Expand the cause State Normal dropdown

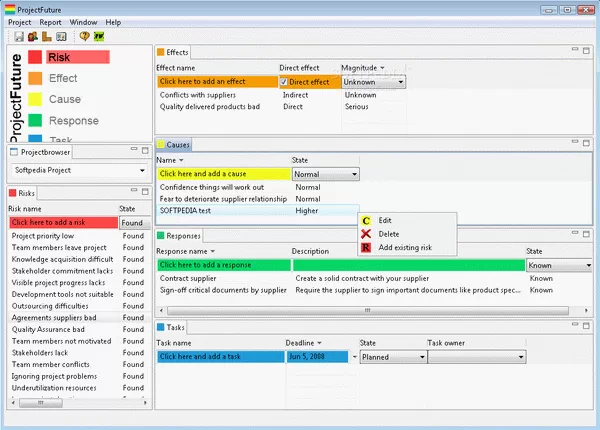(x=353, y=174)
